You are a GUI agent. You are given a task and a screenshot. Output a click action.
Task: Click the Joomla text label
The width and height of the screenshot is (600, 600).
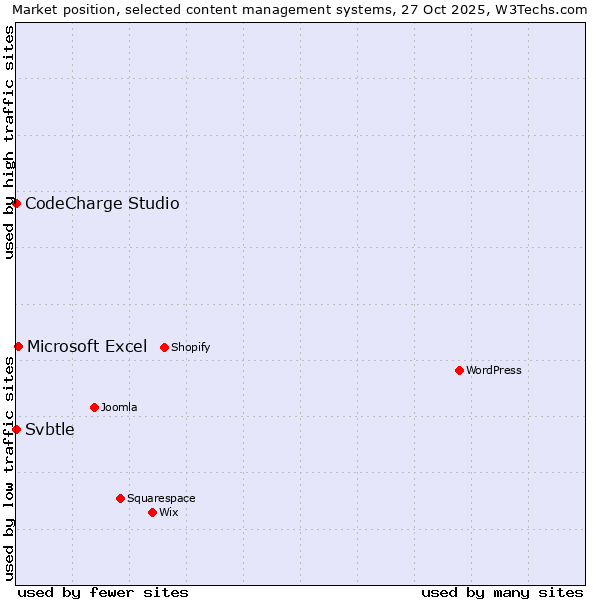(119, 408)
